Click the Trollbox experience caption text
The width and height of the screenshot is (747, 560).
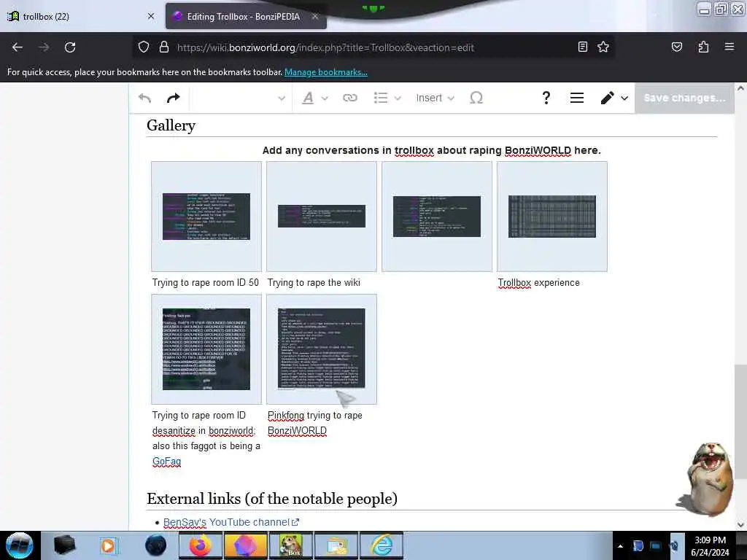coord(539,282)
